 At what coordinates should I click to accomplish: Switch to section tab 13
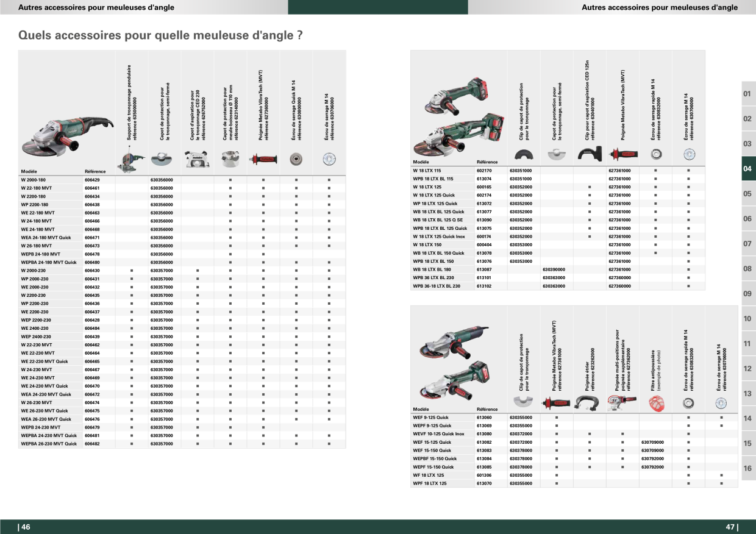click(x=747, y=394)
